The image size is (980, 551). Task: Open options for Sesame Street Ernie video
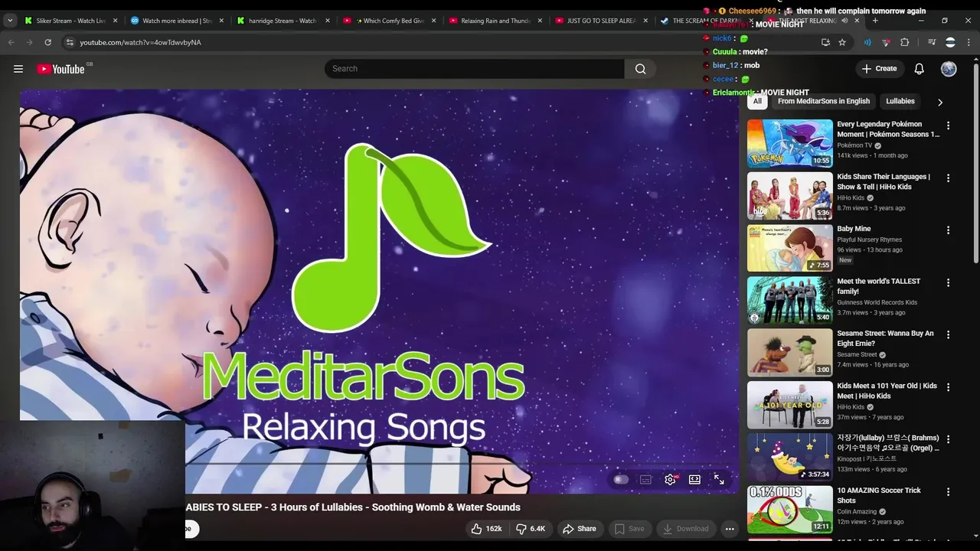948,335
